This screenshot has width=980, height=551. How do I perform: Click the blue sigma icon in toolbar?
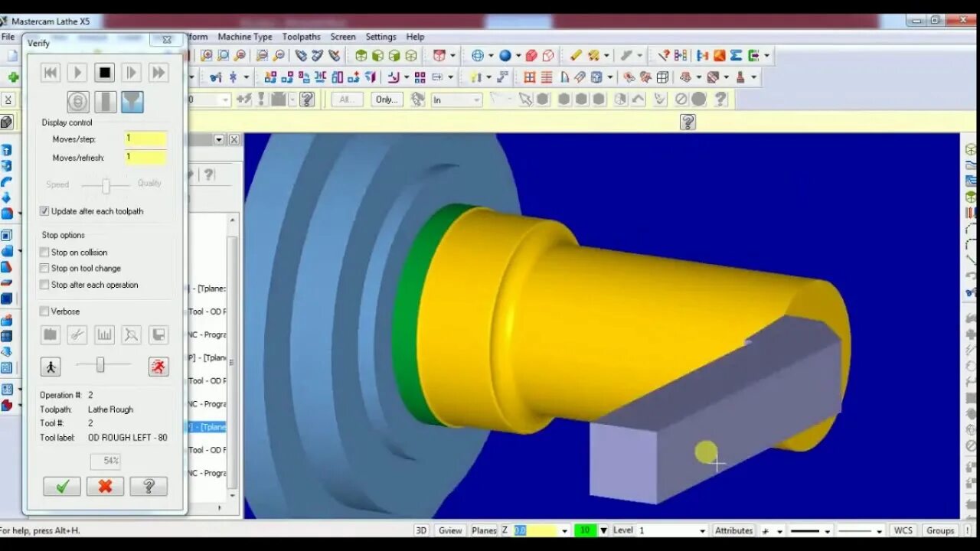pyautogui.click(x=736, y=56)
